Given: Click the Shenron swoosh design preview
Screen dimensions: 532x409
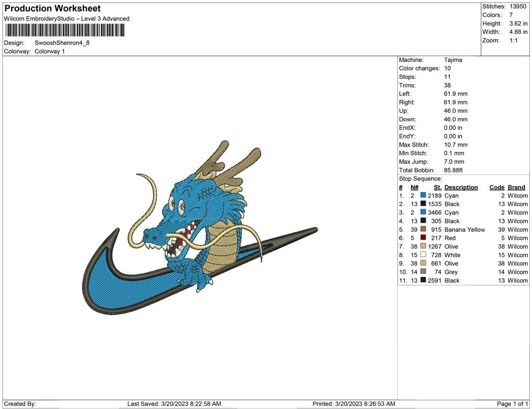Looking at the screenshot, I should click(x=200, y=228).
